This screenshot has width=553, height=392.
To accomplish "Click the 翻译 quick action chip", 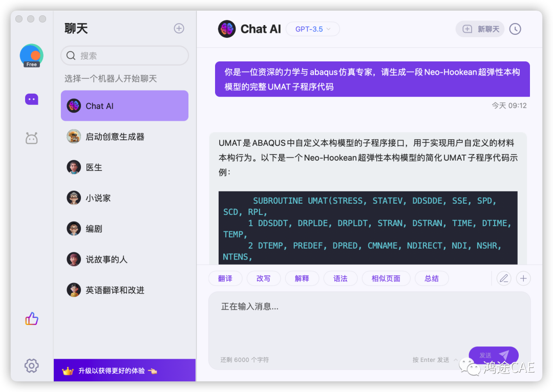I will [x=225, y=278].
